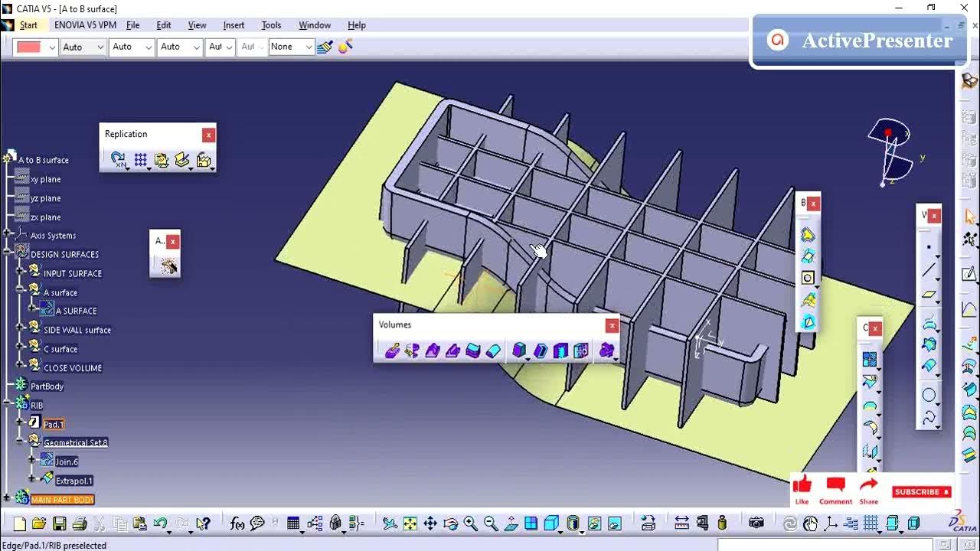Viewport: 980px width, 551px height.
Task: Click the New document icon
Action: 20,523
